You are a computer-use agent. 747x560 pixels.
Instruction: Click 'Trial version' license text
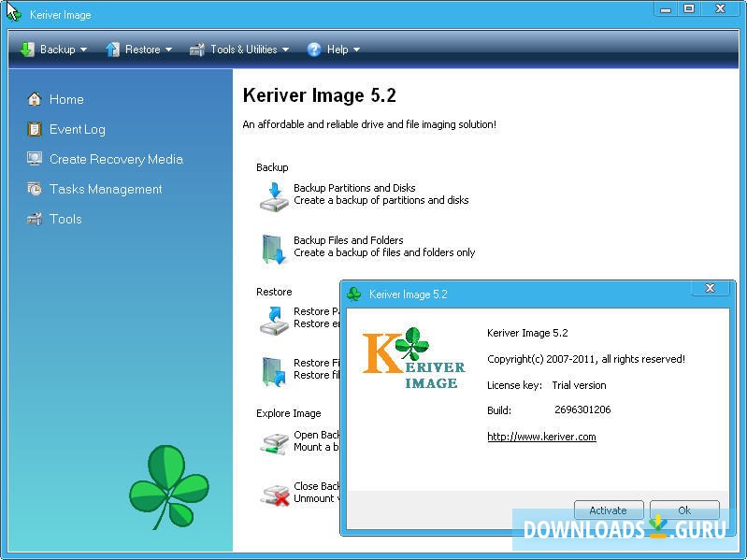(x=579, y=385)
